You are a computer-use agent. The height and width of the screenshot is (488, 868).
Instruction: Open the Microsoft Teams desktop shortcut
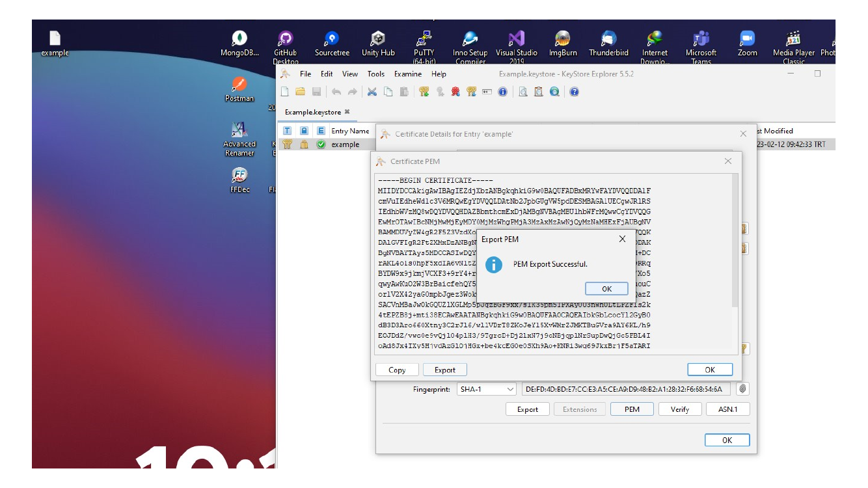[701, 47]
